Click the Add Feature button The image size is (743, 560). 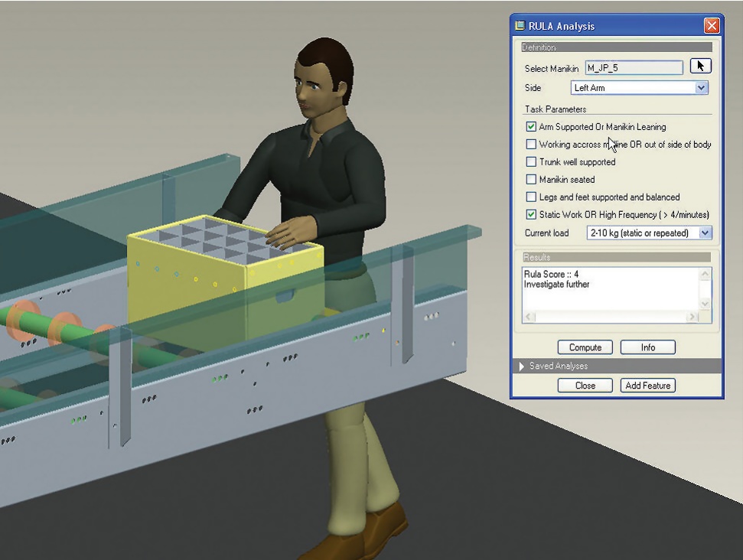click(x=647, y=386)
